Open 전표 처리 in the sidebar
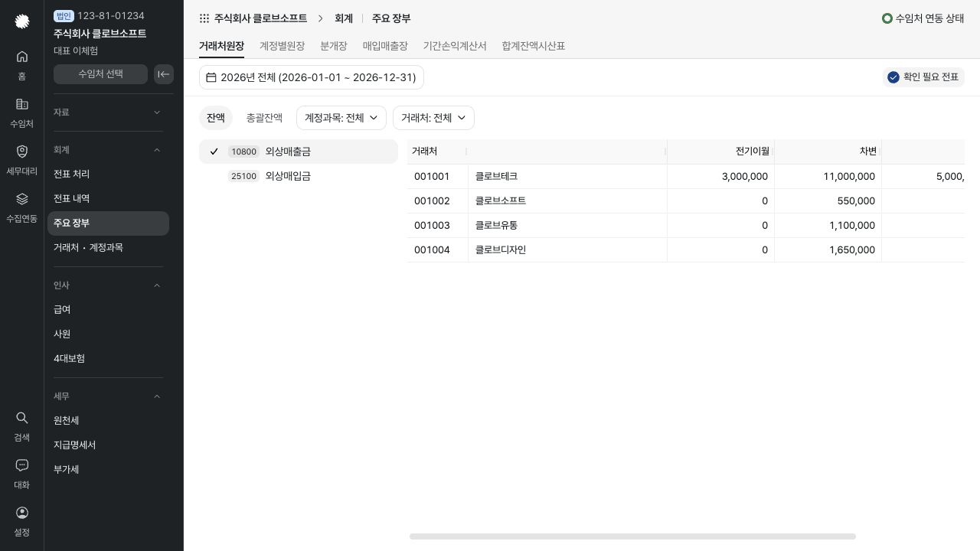This screenshot has width=980, height=551. (108, 174)
